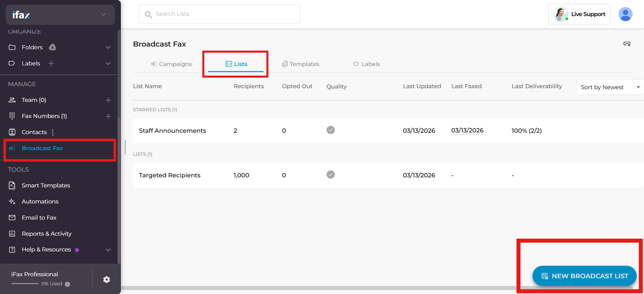Open the Sort by Newest dropdown
The width and height of the screenshot is (644, 294).
coord(609,87)
